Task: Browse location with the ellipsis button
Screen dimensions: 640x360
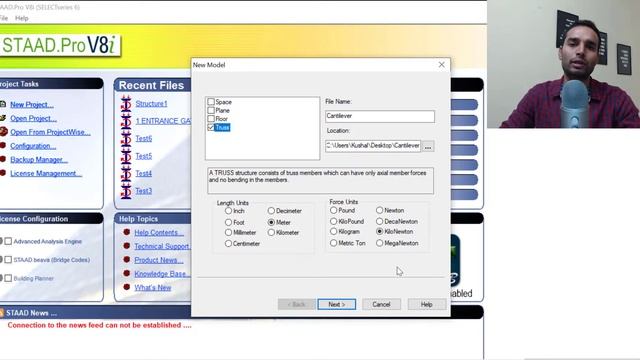Action: pyautogui.click(x=428, y=146)
